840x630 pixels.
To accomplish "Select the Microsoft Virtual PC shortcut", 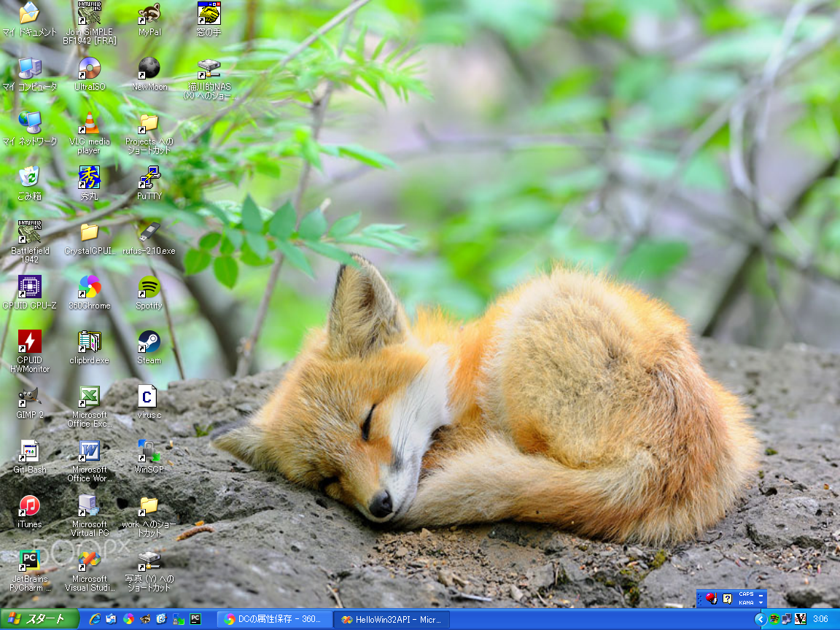I will 90,516.
